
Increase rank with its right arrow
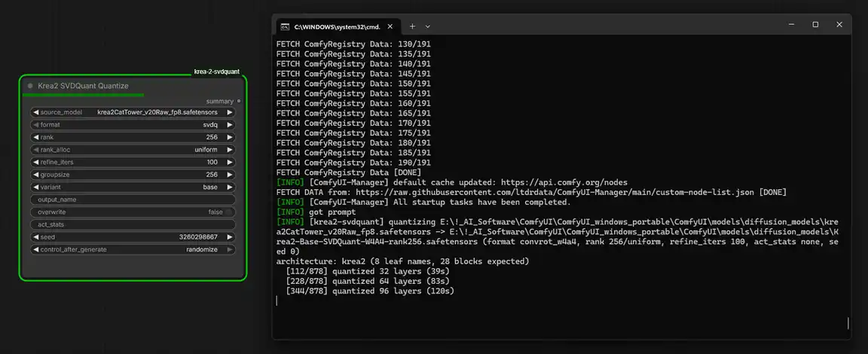229,137
